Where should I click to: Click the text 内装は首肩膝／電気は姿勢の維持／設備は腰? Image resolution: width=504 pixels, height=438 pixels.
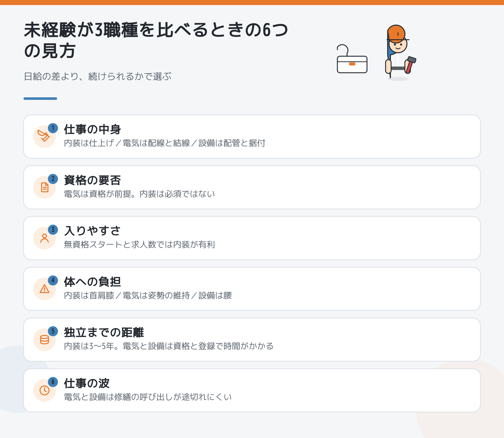(x=148, y=295)
